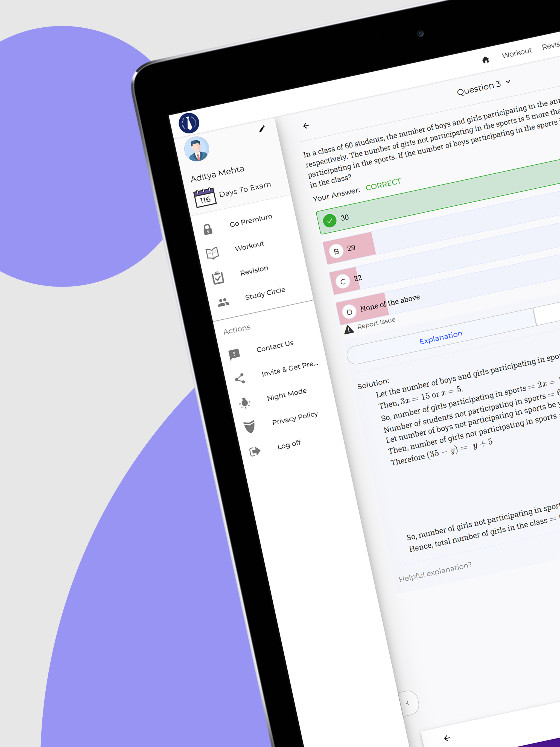Click the profile edit pencil icon
This screenshot has height=747, width=560.
(x=262, y=129)
